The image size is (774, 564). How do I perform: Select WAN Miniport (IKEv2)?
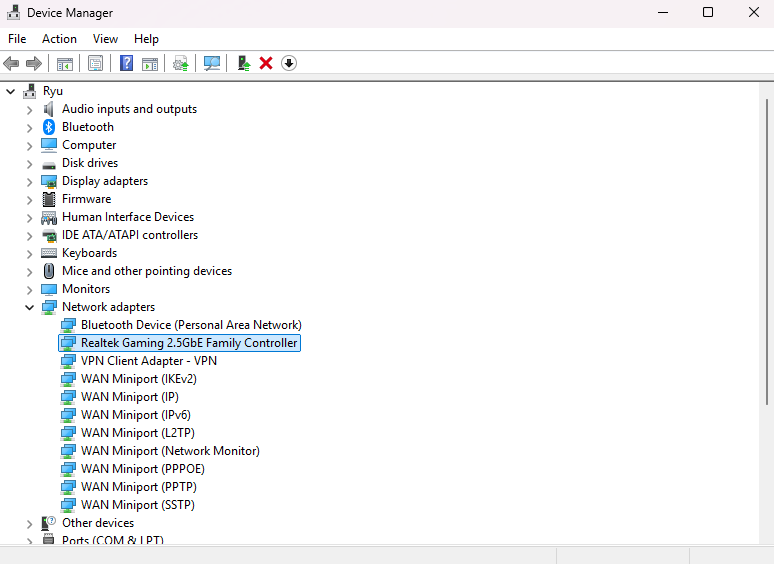click(139, 379)
